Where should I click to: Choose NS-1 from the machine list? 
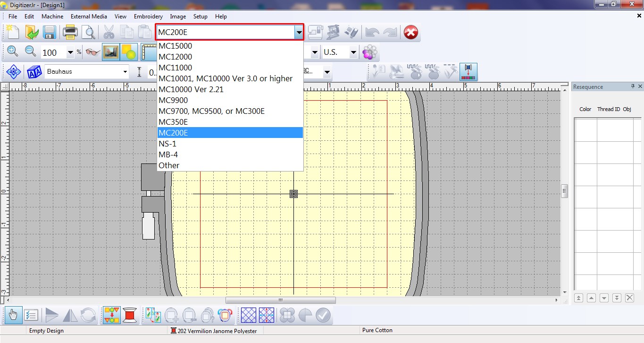[x=230, y=144]
